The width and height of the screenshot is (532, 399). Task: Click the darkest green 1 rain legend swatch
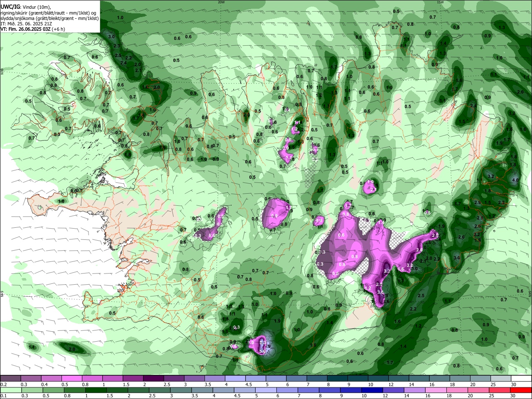[x=96, y=390]
